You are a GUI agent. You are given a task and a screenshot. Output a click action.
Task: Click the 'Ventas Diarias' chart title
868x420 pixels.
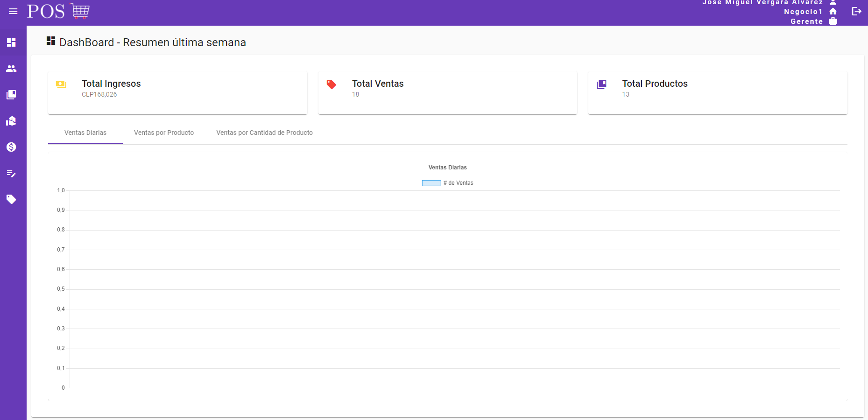click(x=448, y=168)
